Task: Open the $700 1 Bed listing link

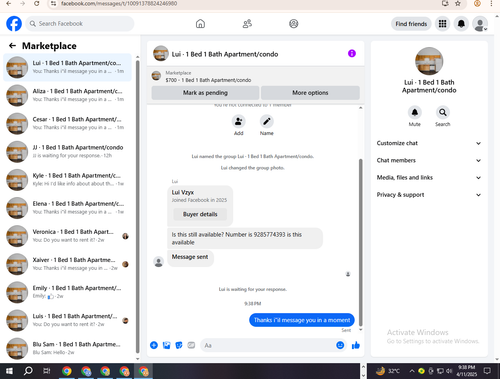Action: pyautogui.click(x=208, y=80)
